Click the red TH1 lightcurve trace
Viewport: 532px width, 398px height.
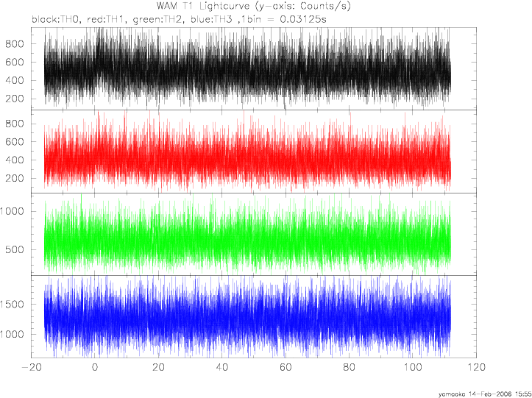248,151
